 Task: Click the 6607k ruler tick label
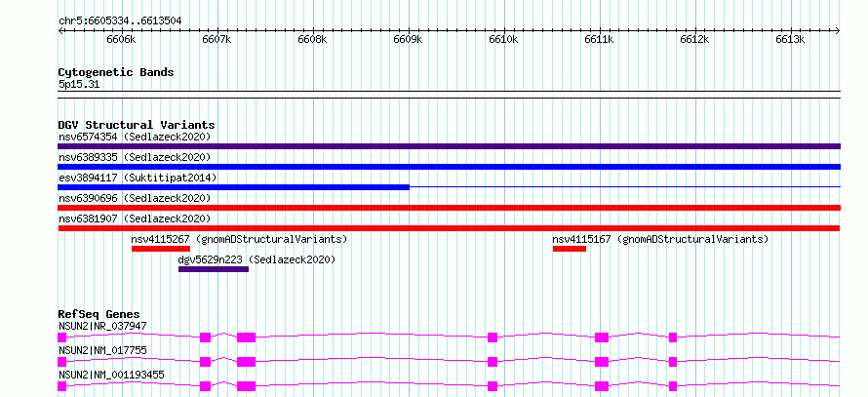218,40
